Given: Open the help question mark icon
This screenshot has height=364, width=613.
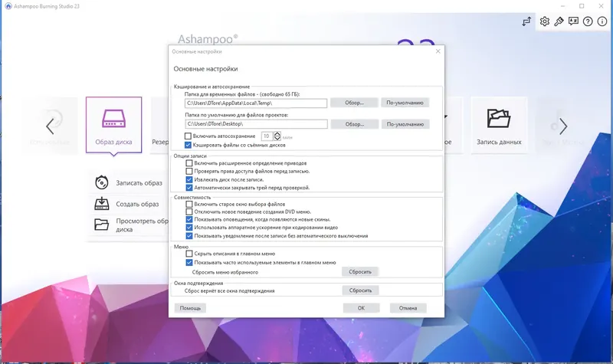Looking at the screenshot, I should [588, 21].
